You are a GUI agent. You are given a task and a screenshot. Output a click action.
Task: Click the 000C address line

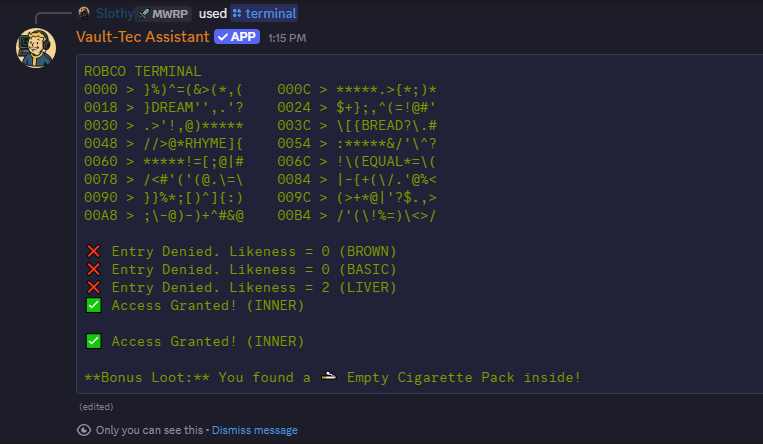(357, 90)
